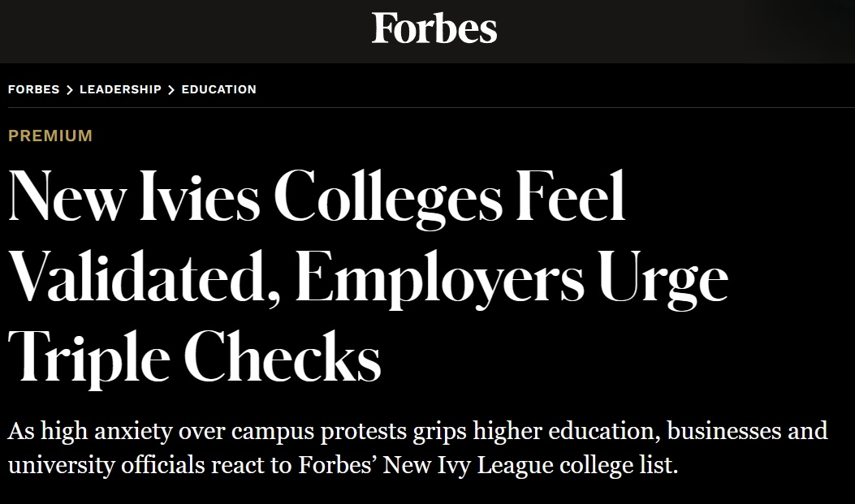Navigate to the EDUCATION breadcrumb category
855x504 pixels.
point(218,90)
